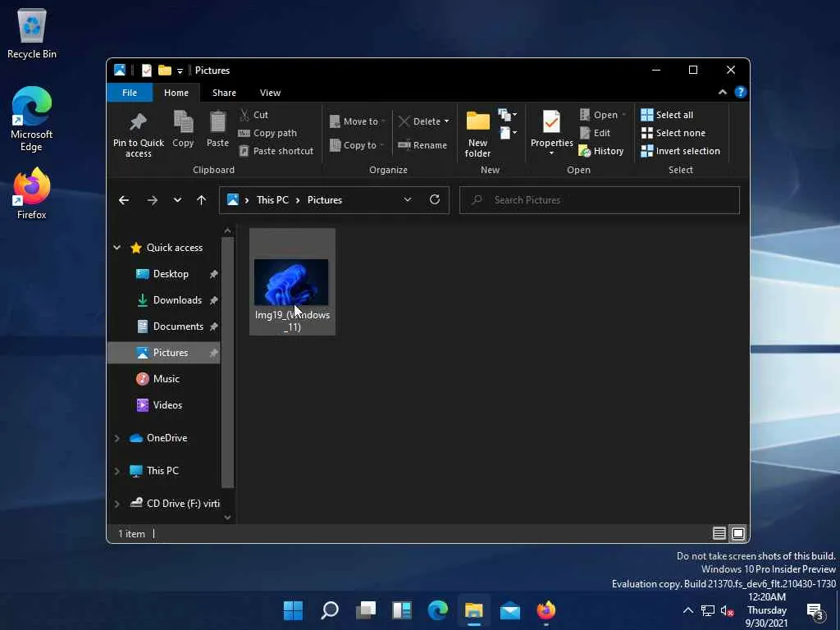Click the Paste ribbon icon
Screen dimensions: 840x630
tap(217, 122)
